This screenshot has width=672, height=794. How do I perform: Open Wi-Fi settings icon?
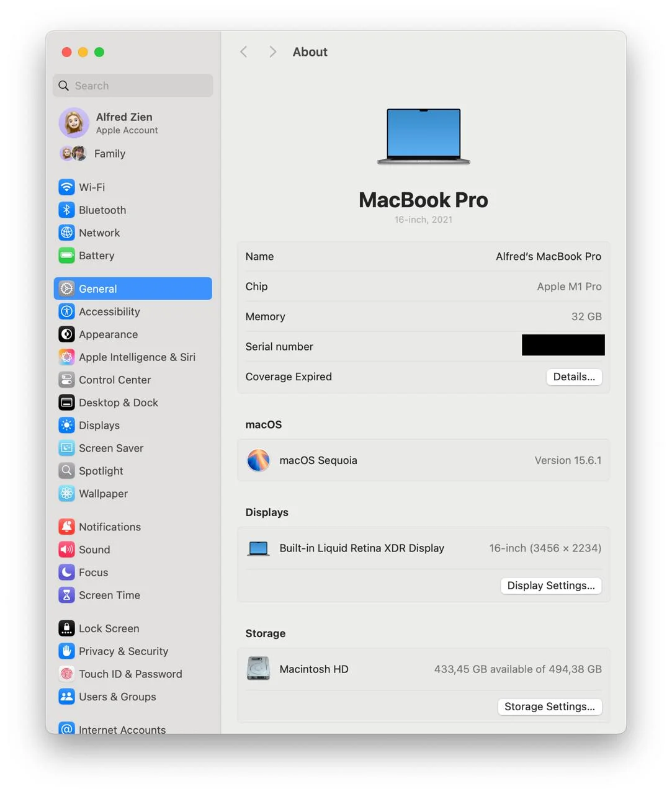[66, 187]
